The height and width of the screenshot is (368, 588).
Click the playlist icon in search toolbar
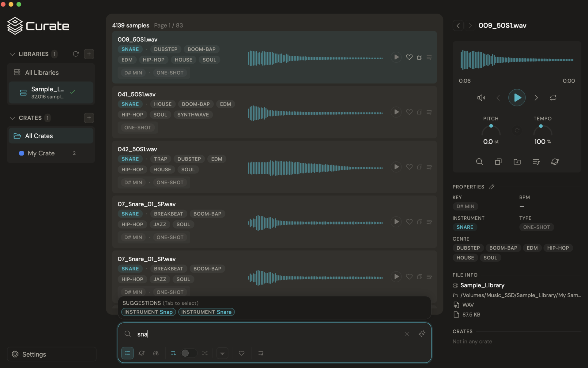tap(261, 353)
